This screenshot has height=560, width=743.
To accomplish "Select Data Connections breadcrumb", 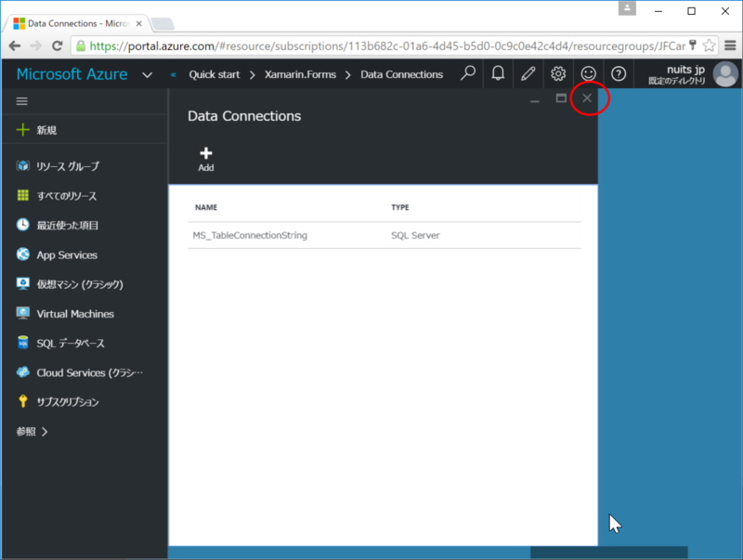I will click(401, 74).
